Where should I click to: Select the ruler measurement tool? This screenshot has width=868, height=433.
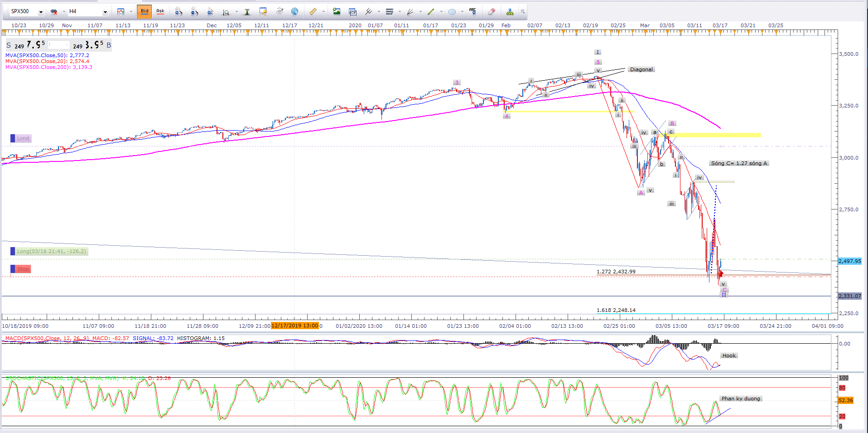313,12
